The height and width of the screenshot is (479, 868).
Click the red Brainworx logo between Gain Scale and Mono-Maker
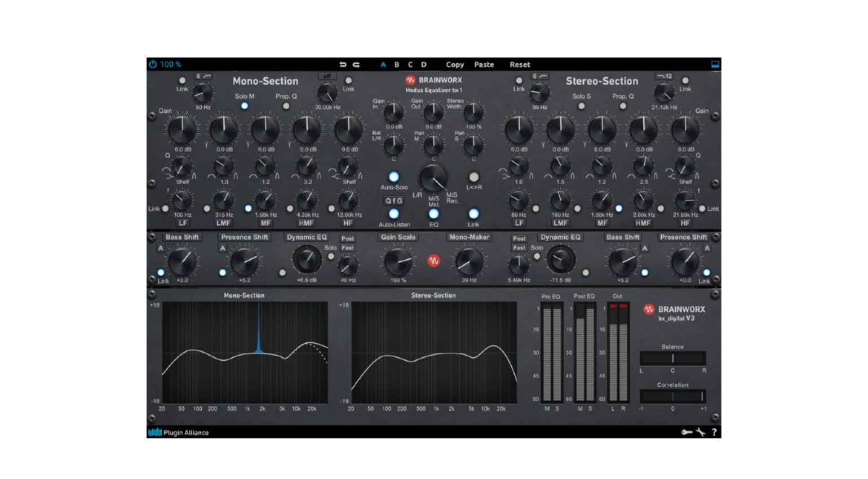(x=433, y=261)
